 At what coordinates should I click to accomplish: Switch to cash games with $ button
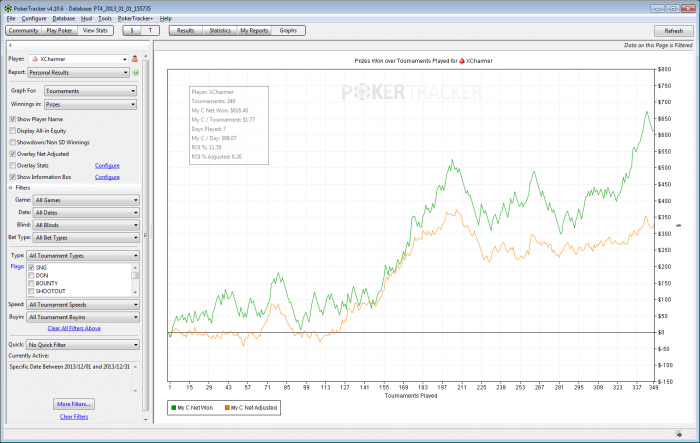click(x=134, y=31)
